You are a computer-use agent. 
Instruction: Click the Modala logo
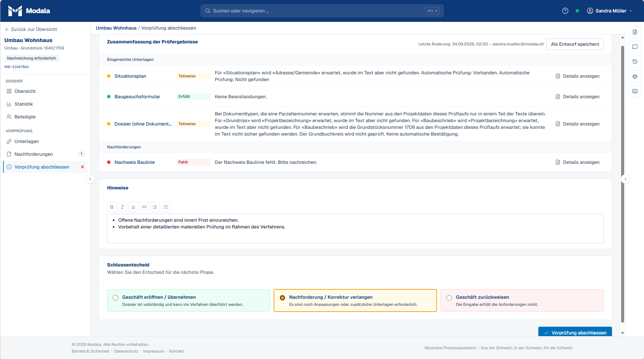coord(29,11)
